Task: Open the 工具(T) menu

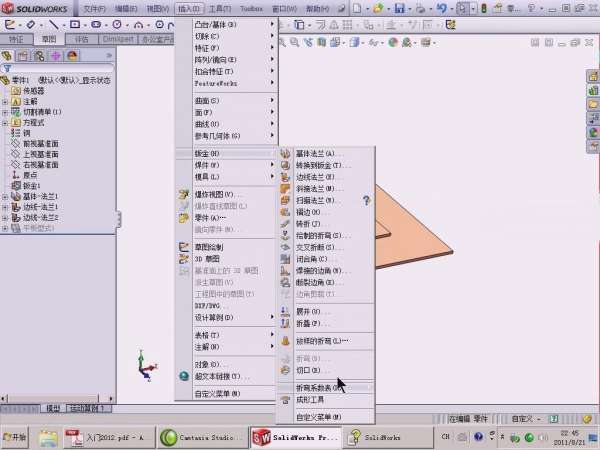Action: (x=220, y=8)
